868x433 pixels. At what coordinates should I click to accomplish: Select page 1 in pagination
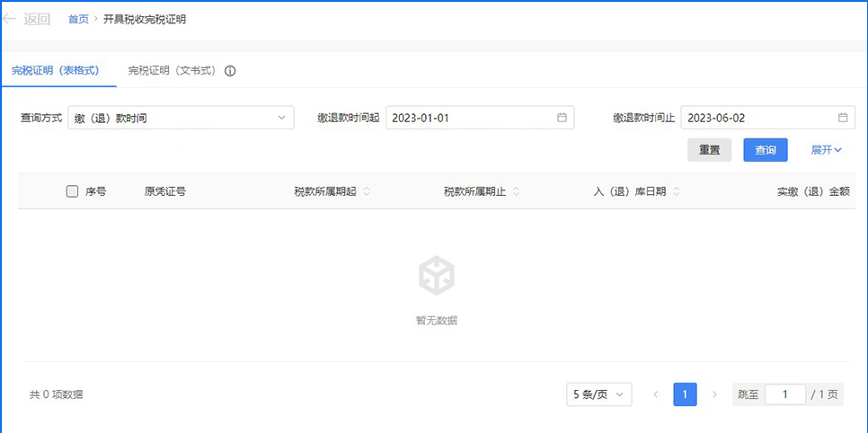(685, 394)
